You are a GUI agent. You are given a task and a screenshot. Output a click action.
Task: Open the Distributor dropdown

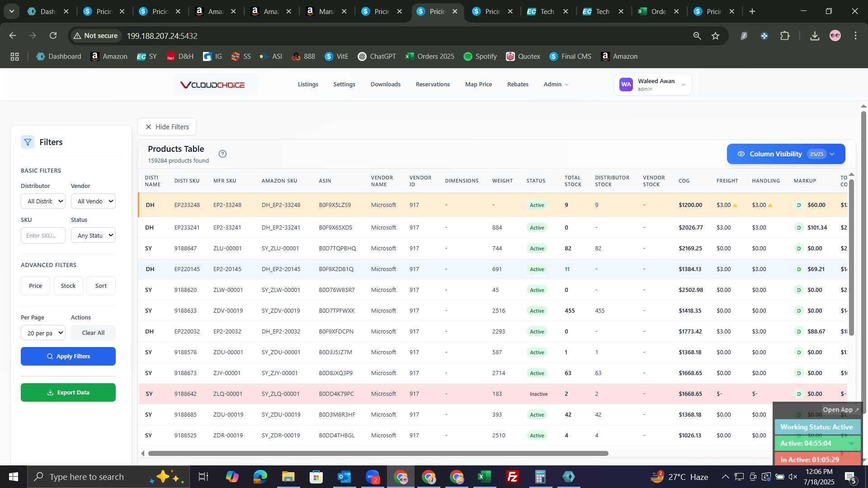coord(43,201)
